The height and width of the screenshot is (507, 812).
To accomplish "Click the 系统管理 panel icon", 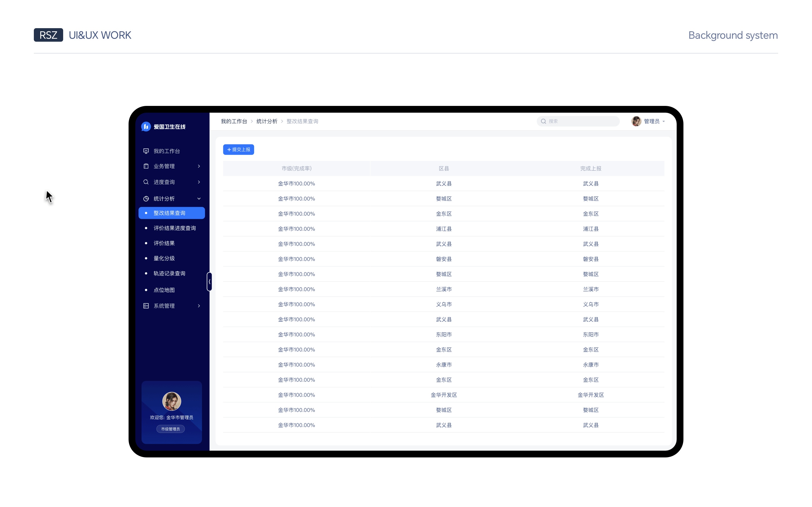I will tap(146, 306).
